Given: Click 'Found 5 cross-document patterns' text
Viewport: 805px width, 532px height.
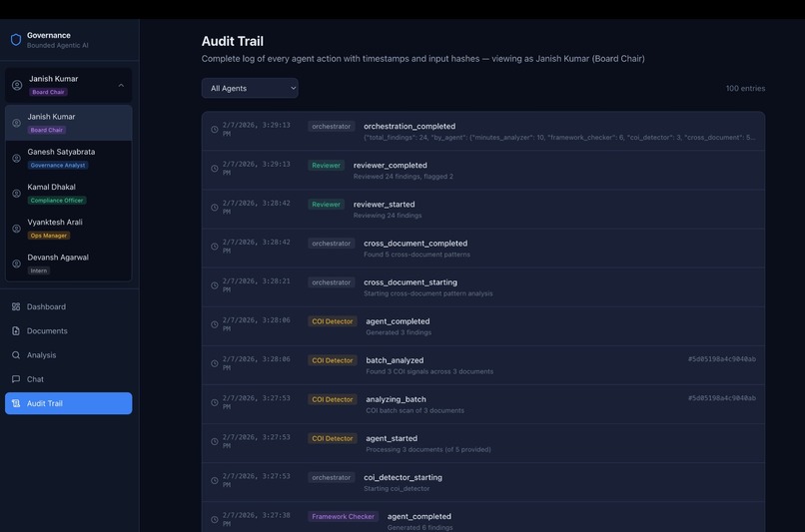Looking at the screenshot, I should [416, 255].
